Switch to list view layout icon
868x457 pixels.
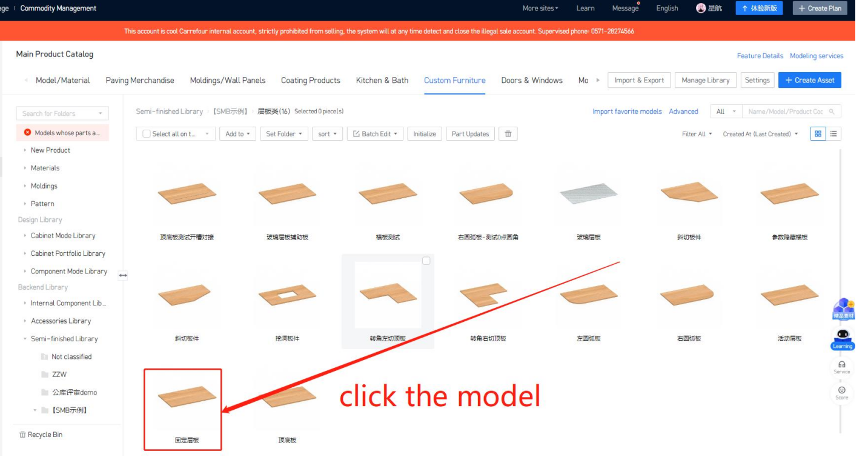point(833,134)
